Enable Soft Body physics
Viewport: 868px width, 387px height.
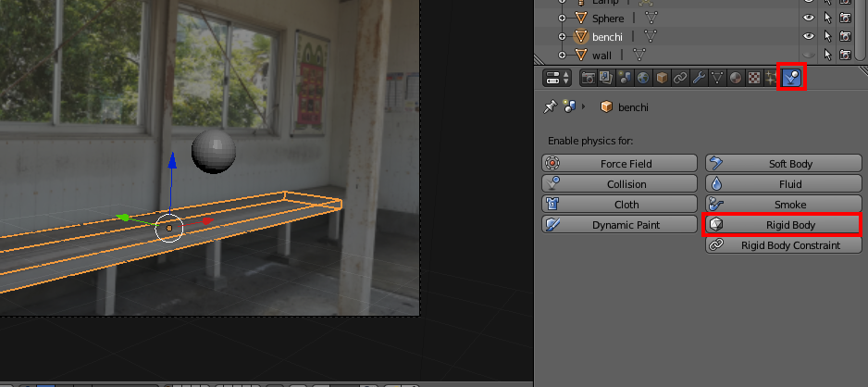783,163
